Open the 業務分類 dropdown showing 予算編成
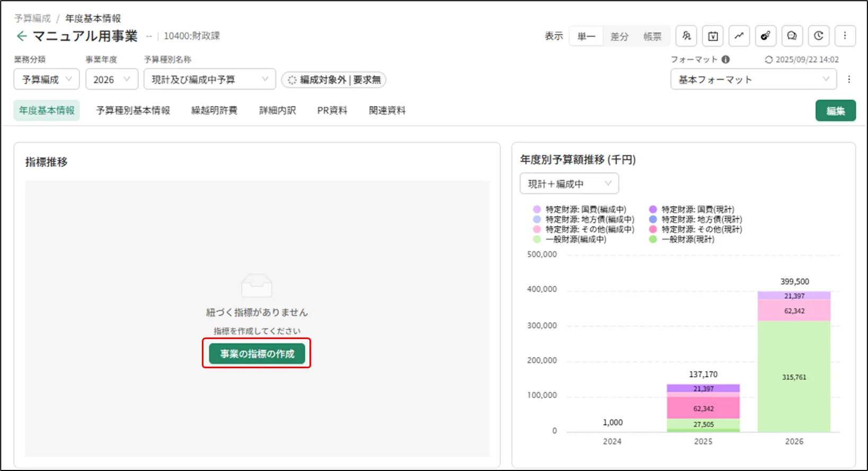Image resolution: width=868 pixels, height=471 pixels. [x=47, y=79]
